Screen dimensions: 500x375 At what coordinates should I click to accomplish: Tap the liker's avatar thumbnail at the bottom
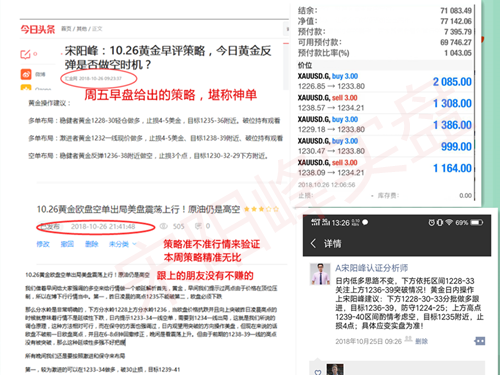335,369
